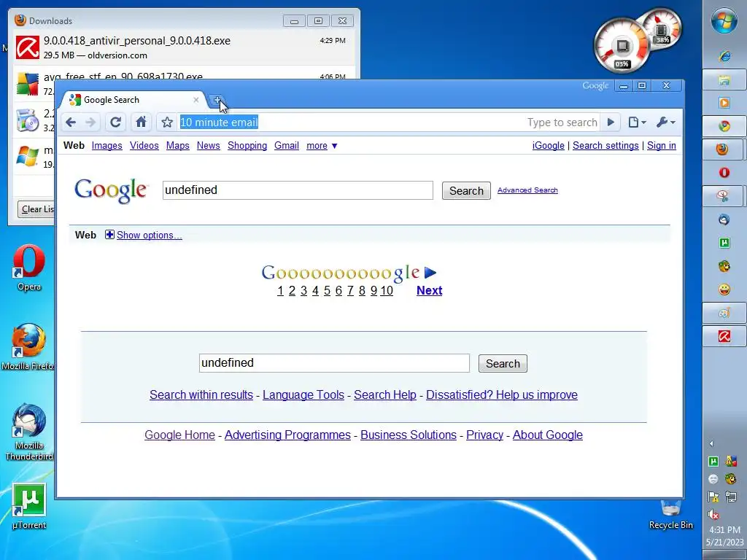Open Search settings

(605, 146)
